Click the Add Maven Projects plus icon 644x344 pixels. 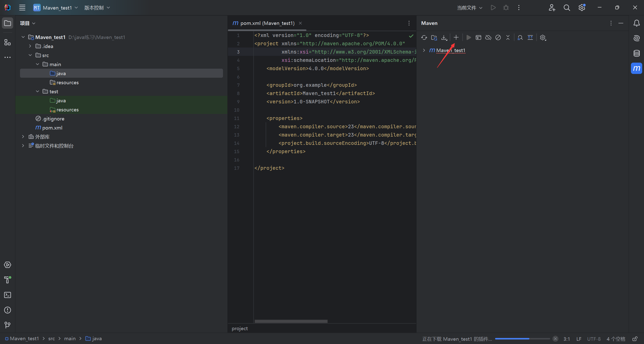(456, 38)
